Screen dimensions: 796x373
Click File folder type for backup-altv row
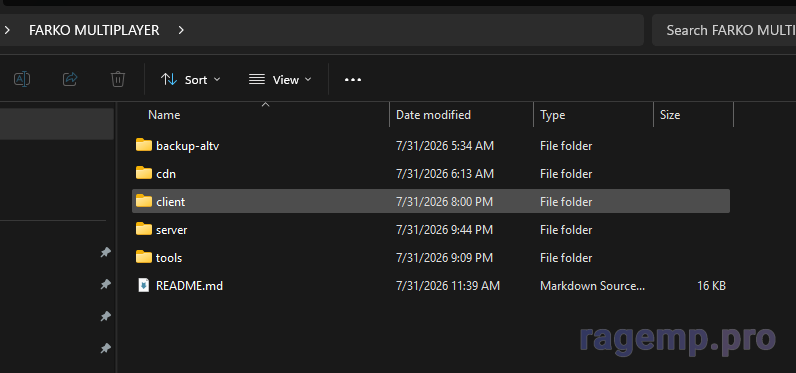click(x=566, y=146)
